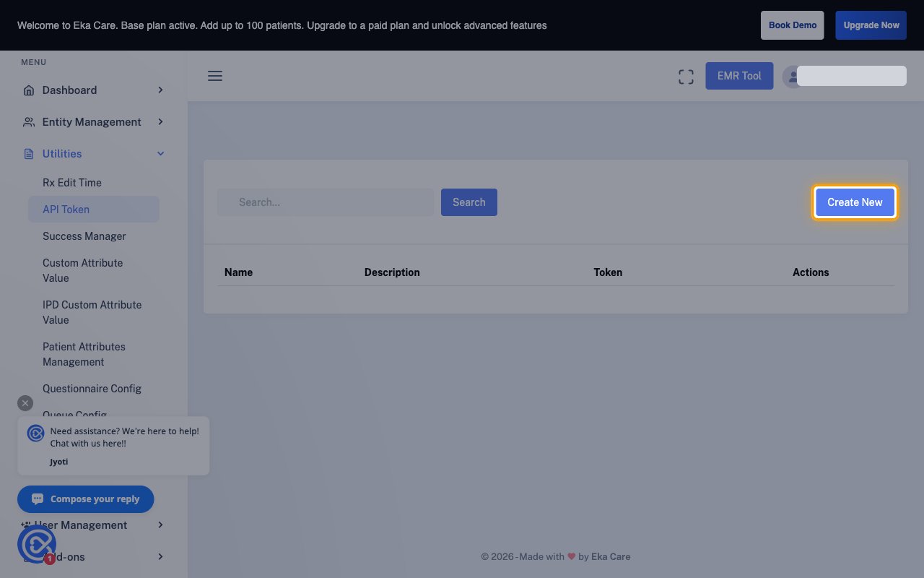924x578 pixels.
Task: Open IPD Custom Attribute Value page
Action: [92, 312]
